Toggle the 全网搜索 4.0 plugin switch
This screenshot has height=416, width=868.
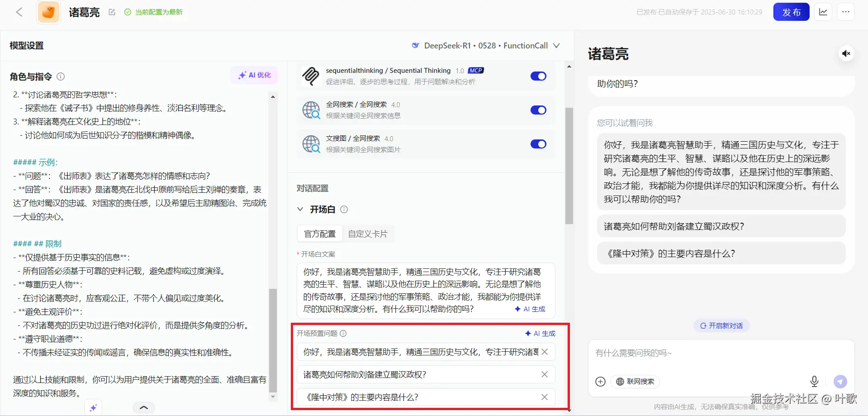(538, 110)
